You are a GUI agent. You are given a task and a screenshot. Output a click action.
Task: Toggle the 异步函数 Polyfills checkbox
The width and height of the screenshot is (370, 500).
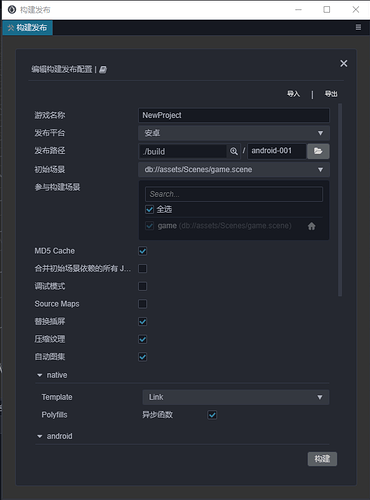coord(212,415)
